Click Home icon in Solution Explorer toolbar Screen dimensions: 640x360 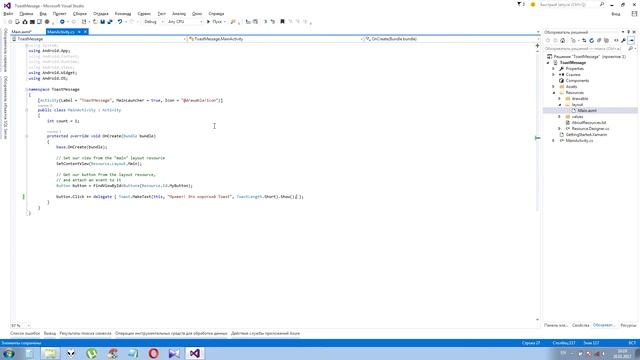[x=562, y=40]
